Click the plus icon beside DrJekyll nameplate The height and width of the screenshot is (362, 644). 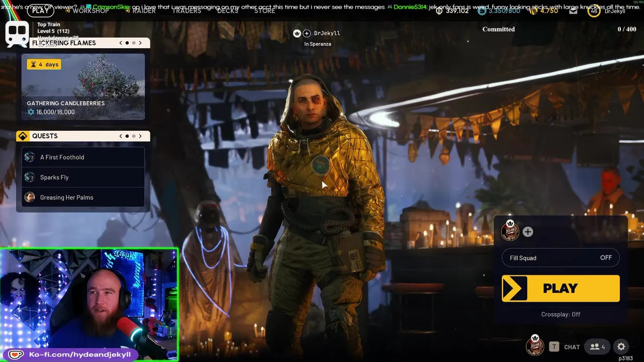click(307, 33)
